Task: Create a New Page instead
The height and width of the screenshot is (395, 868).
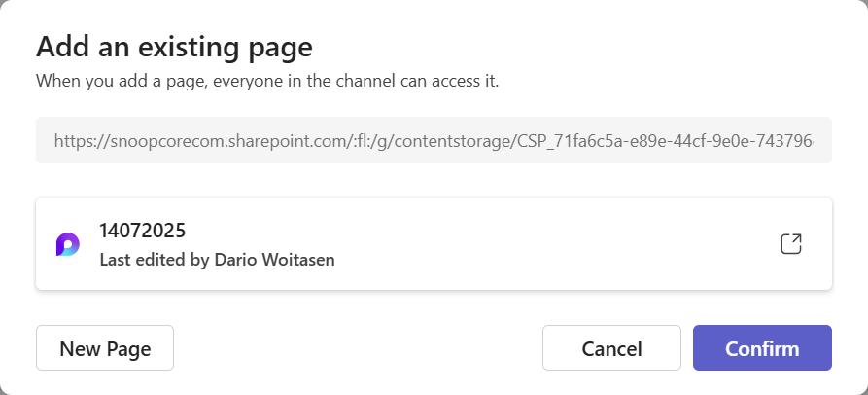Action: (x=105, y=348)
